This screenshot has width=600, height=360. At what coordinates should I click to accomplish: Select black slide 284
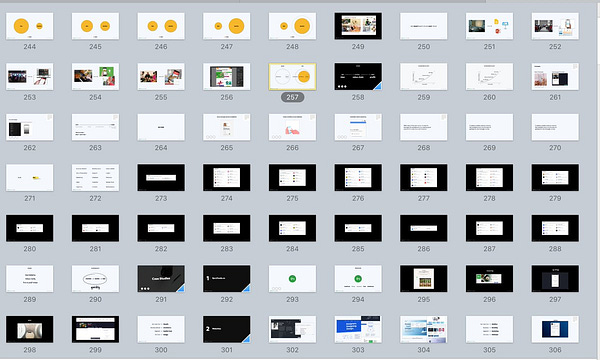[292, 228]
